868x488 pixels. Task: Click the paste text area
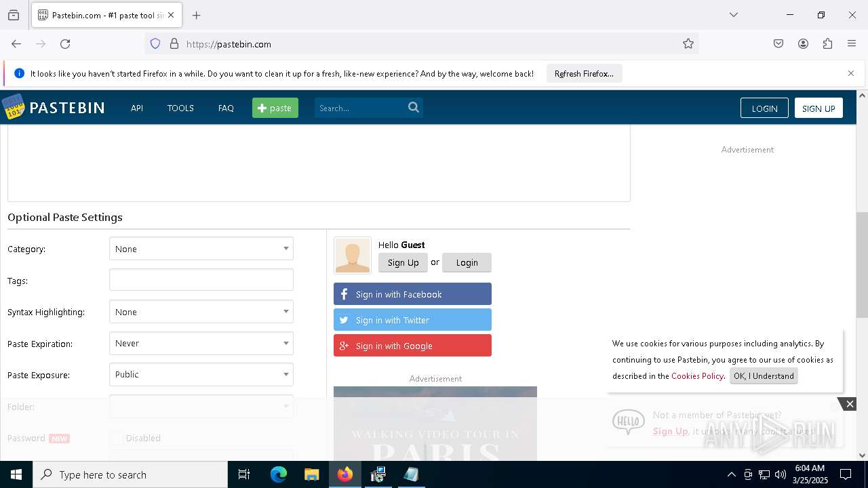point(319,163)
